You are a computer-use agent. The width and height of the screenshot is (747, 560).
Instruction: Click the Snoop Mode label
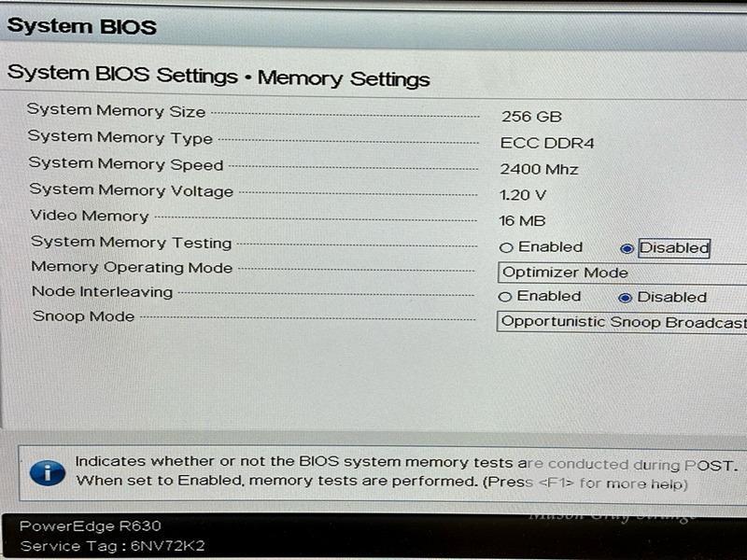[84, 316]
